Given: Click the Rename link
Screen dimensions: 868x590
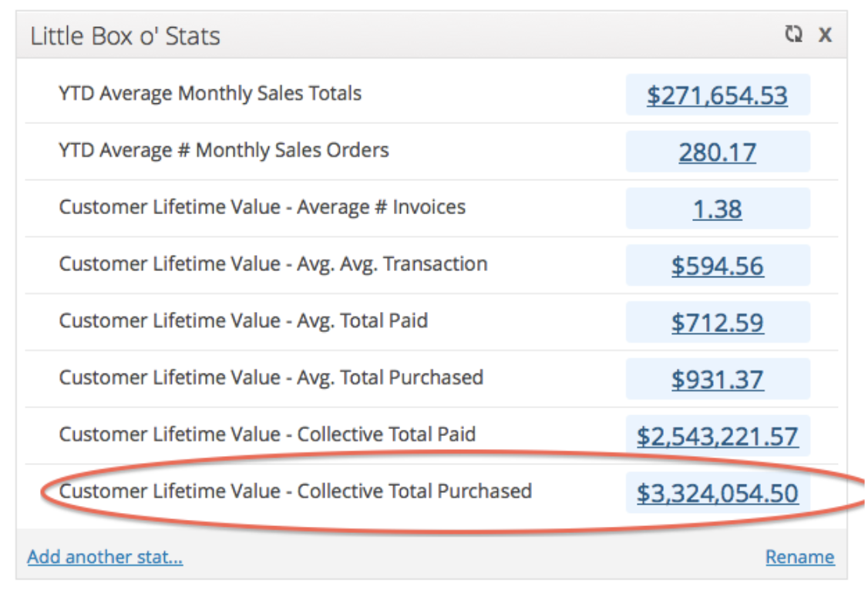Looking at the screenshot, I should pos(799,557).
